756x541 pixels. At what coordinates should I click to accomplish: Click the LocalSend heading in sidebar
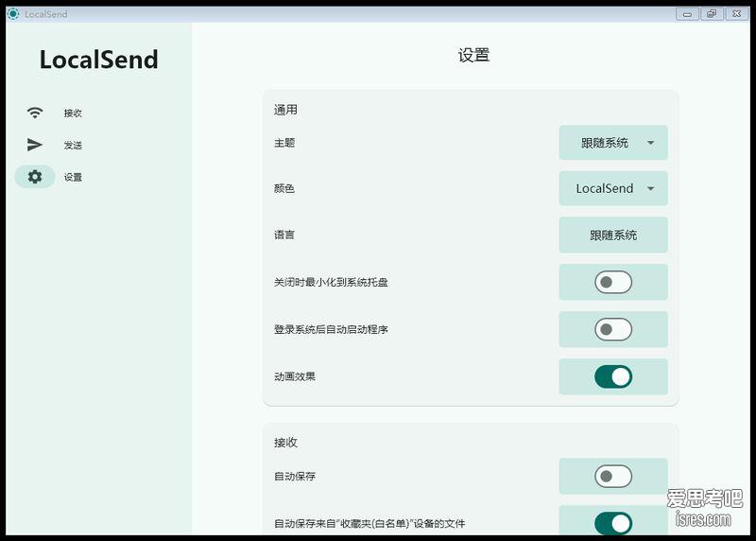(x=99, y=60)
